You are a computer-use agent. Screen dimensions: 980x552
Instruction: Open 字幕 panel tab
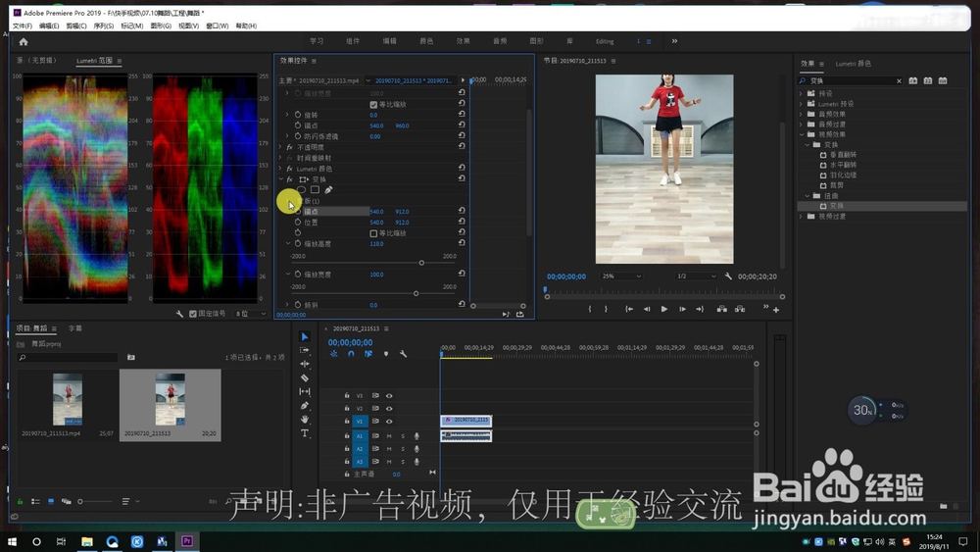coord(75,328)
